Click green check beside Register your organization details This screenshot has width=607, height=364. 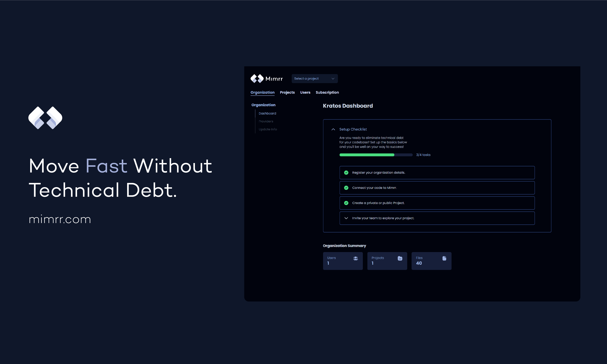pyautogui.click(x=346, y=173)
